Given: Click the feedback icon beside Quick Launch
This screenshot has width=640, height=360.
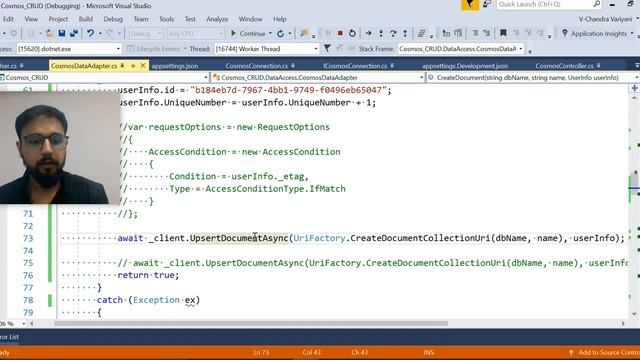Looking at the screenshot, I should point(487,4).
